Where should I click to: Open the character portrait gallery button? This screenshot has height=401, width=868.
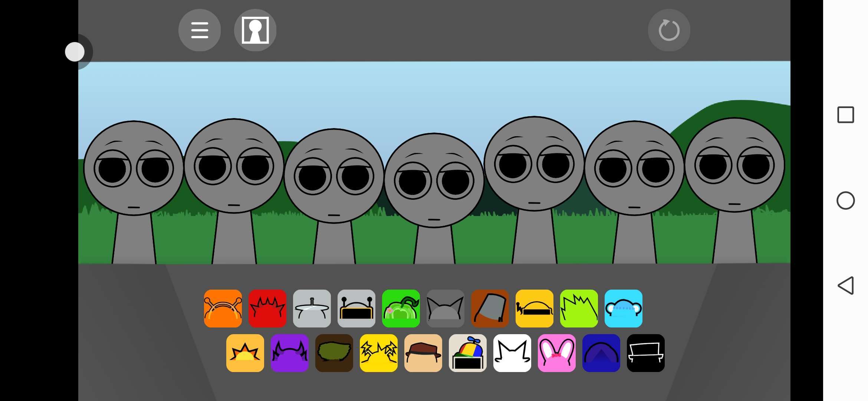[255, 30]
